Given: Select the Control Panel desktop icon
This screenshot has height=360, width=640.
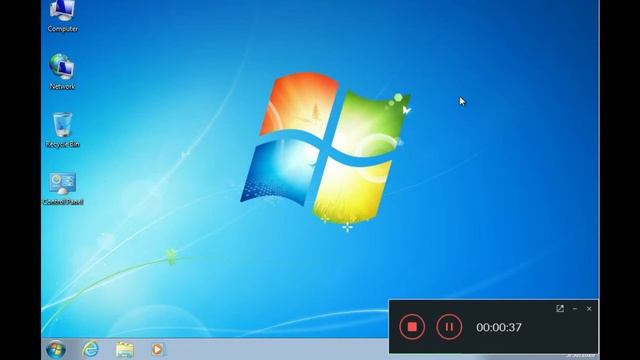Looking at the screenshot, I should point(63,188).
